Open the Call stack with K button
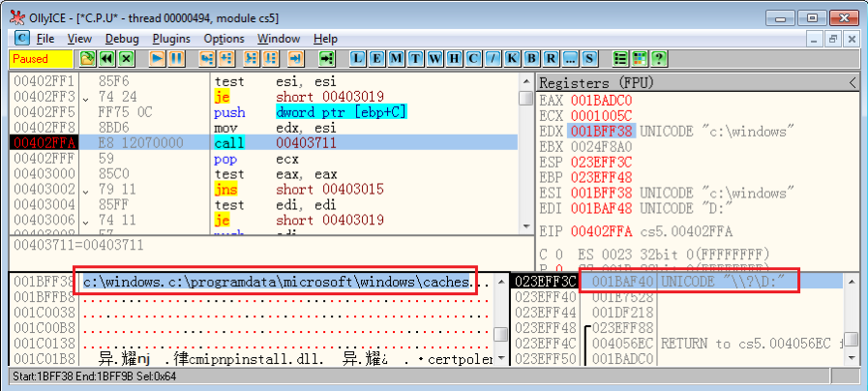The height and width of the screenshot is (391, 868). pyautogui.click(x=512, y=58)
